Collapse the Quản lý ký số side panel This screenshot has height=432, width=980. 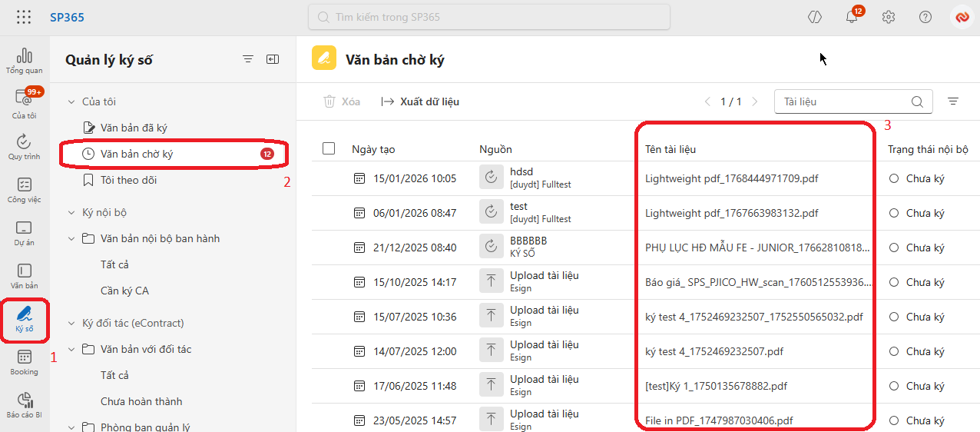[x=273, y=59]
